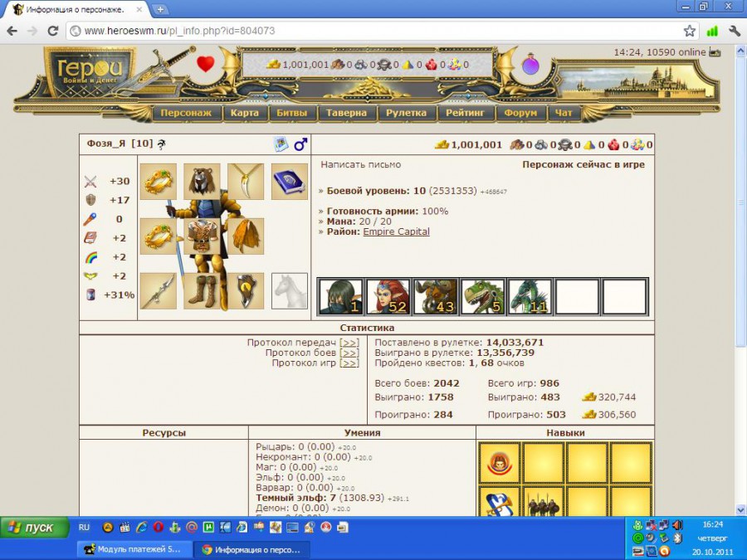Click the page scrollbar up arrow

pos(740,50)
